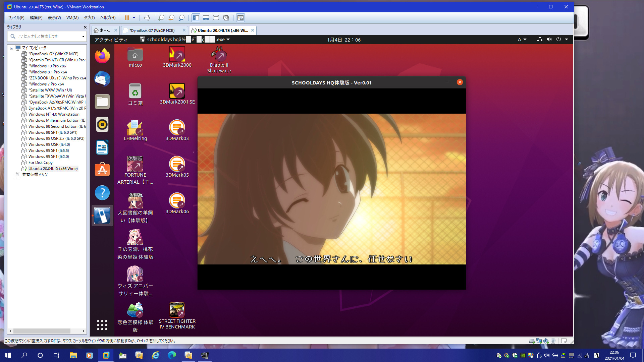Focus the library search field
644x362 pixels.
[x=46, y=36]
